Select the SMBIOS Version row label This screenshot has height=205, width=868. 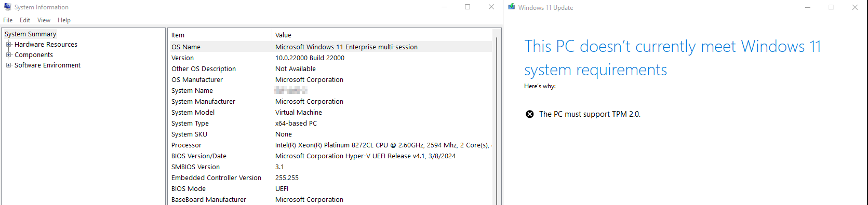point(196,167)
